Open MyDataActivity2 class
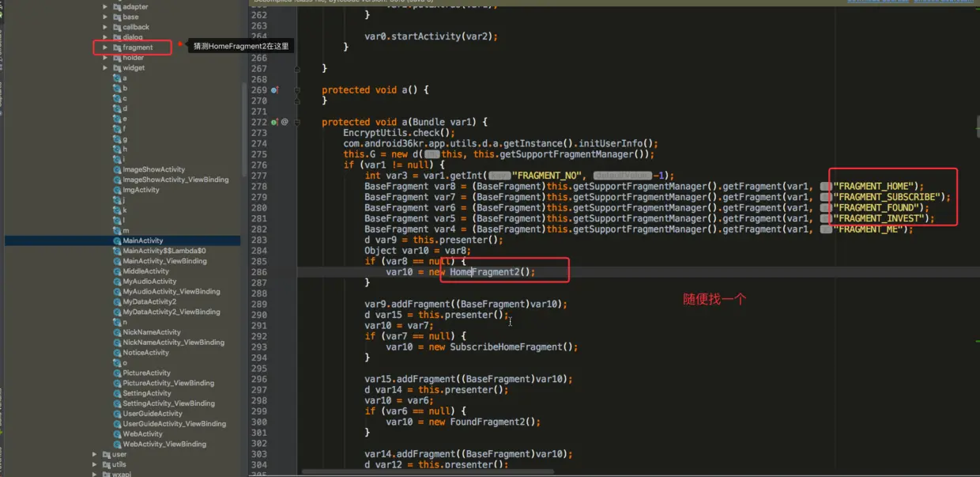Screen dimensions: 980x477 tap(149, 302)
